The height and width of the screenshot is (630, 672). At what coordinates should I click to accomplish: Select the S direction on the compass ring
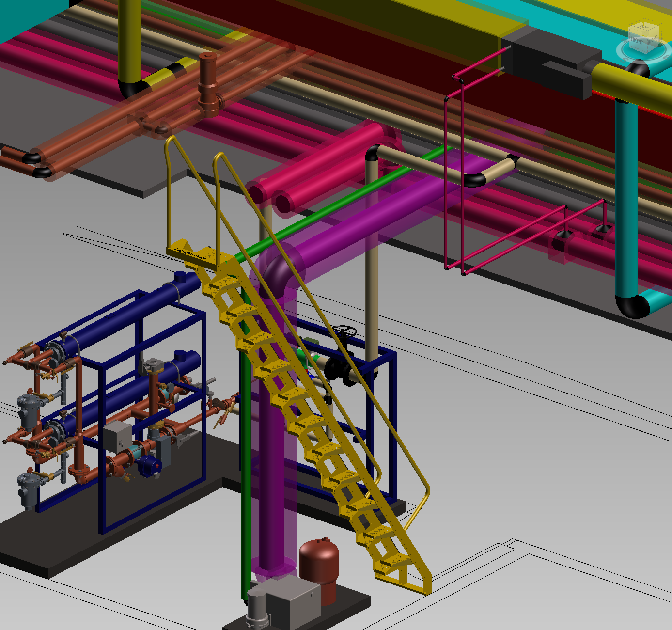tap(623, 60)
